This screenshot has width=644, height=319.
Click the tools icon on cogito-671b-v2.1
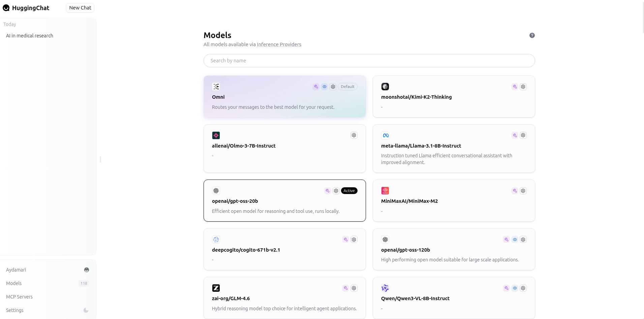[x=345, y=240]
